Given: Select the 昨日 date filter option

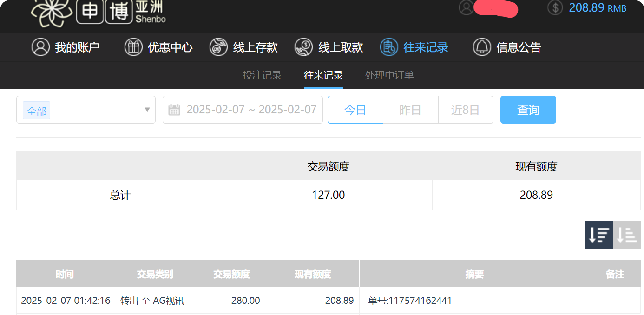Looking at the screenshot, I should coord(410,109).
